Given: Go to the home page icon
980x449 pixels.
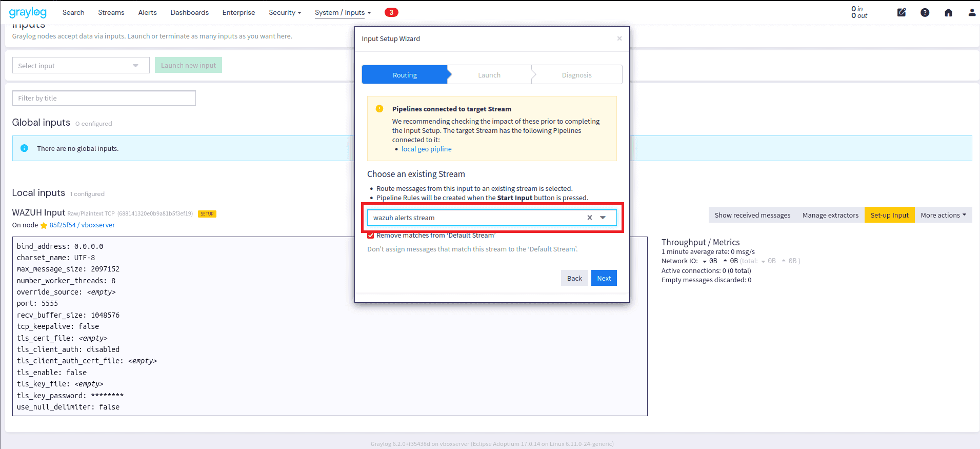Looking at the screenshot, I should click(948, 12).
